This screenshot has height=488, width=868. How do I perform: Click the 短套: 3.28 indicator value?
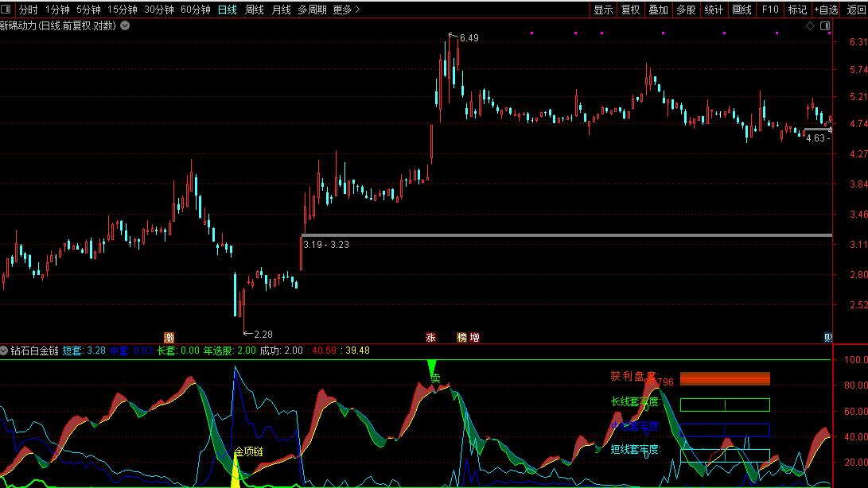click(x=84, y=351)
